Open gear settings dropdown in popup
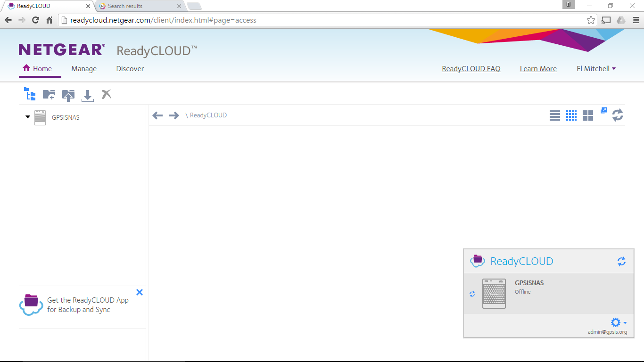Viewport: 644px width, 362px height. (x=619, y=322)
